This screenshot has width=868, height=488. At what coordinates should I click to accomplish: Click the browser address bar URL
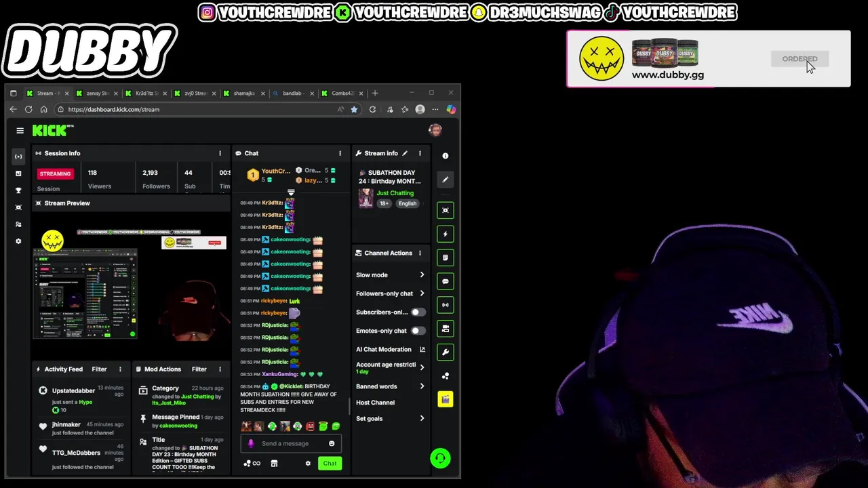pos(113,109)
